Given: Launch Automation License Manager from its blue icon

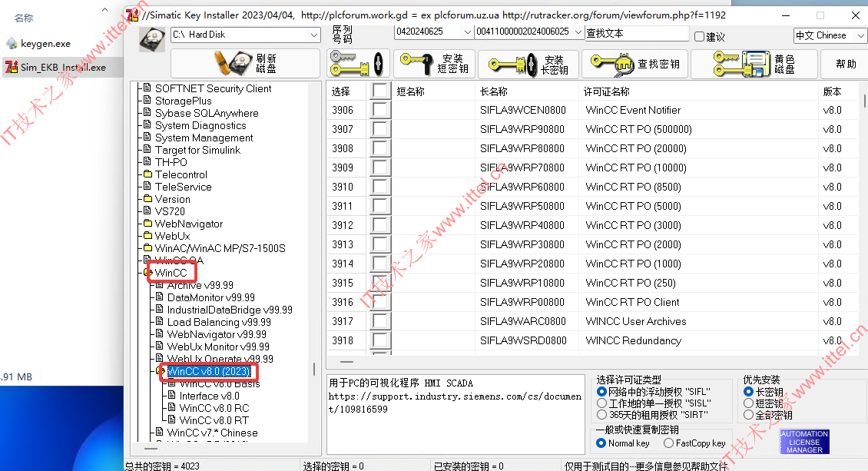Looking at the screenshot, I should click(804, 442).
